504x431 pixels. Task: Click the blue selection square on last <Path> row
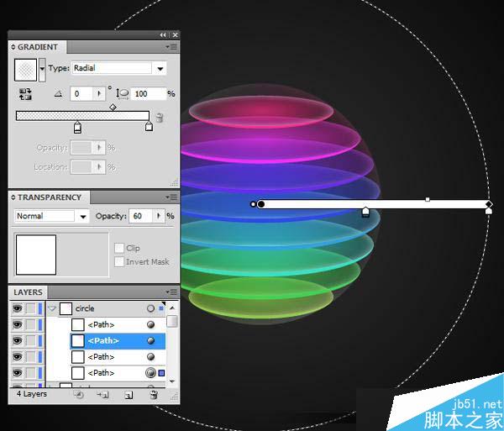point(161,373)
